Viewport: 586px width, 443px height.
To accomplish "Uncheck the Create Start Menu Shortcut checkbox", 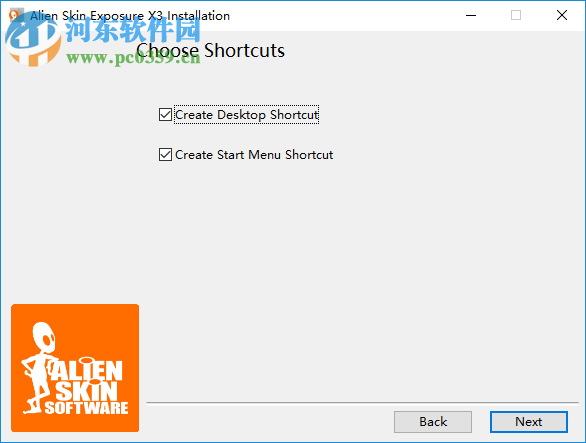I will click(165, 154).
